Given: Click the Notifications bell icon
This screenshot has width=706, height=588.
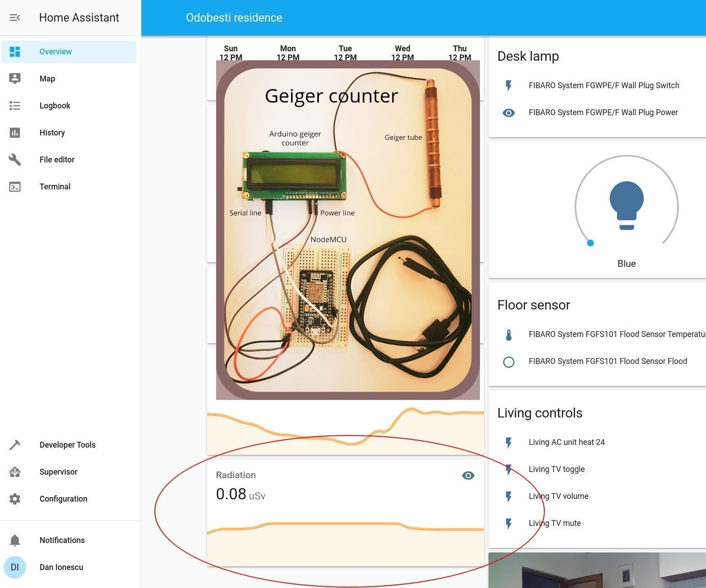Looking at the screenshot, I should pos(15,540).
